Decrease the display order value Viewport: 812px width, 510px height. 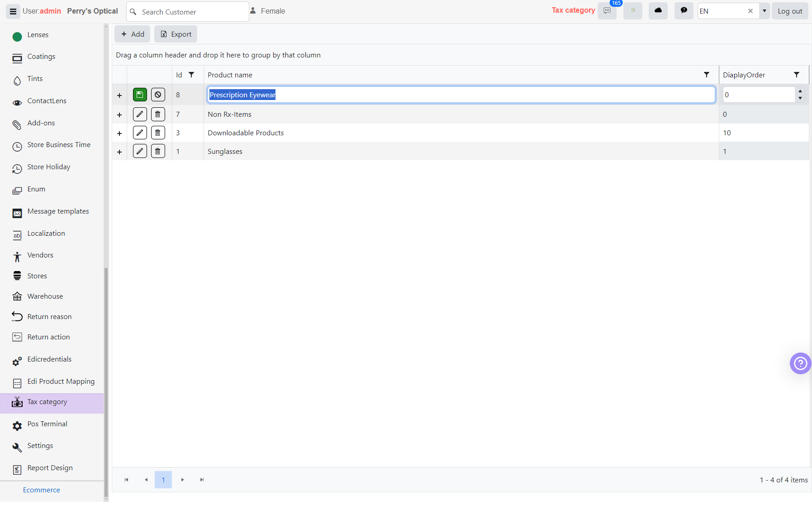click(800, 98)
